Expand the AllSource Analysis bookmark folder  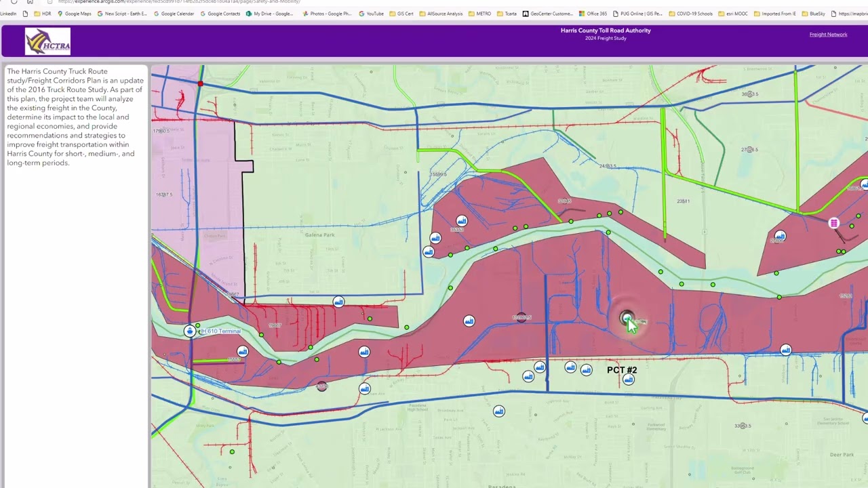click(x=441, y=14)
